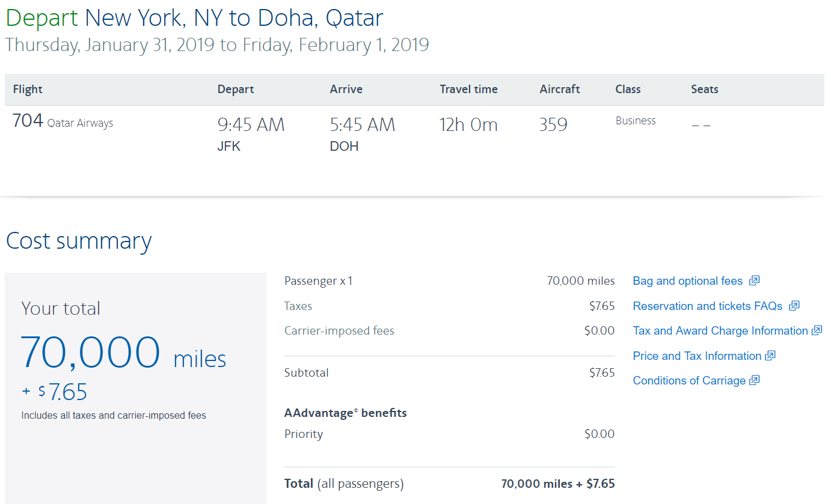The image size is (831, 504).
Task: Select the flight number 704
Action: click(x=28, y=121)
